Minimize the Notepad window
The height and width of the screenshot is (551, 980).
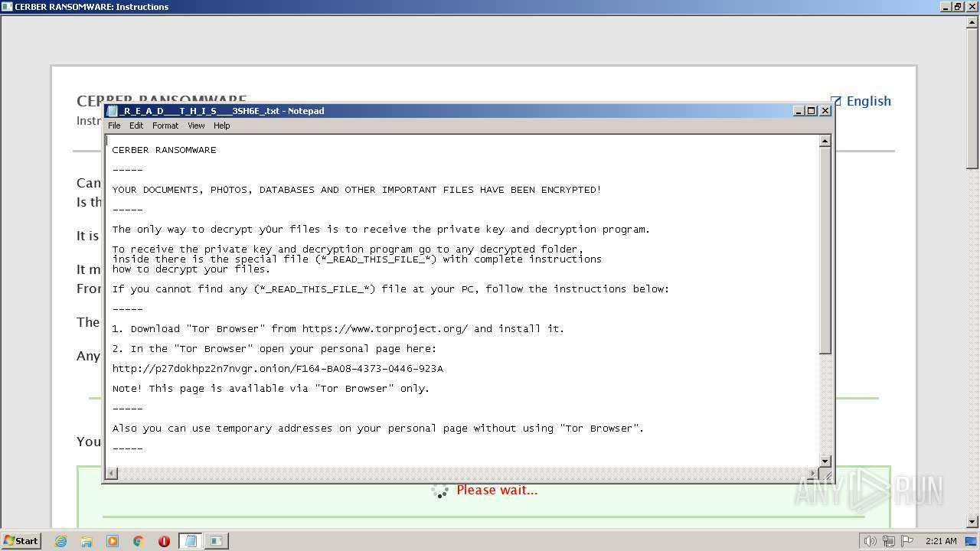pyautogui.click(x=799, y=111)
